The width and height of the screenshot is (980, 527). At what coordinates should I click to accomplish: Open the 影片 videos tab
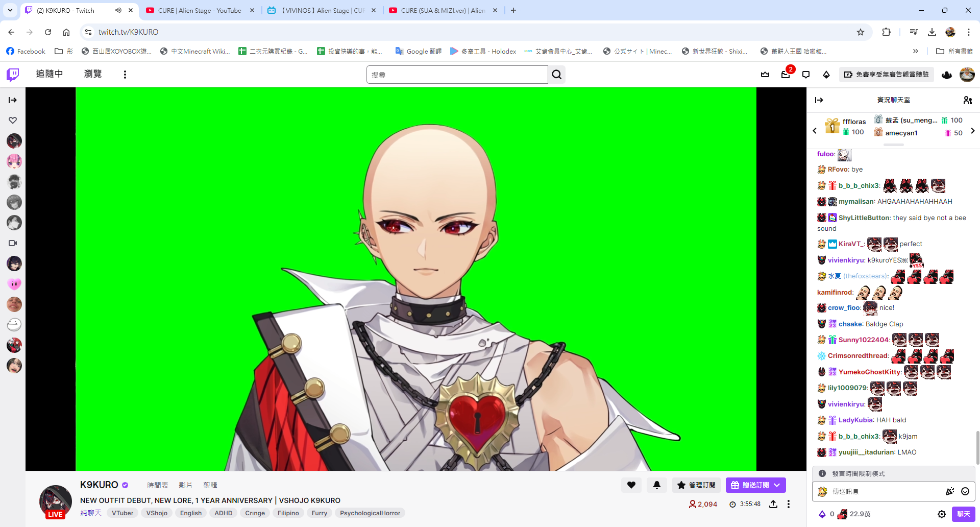[186, 485]
